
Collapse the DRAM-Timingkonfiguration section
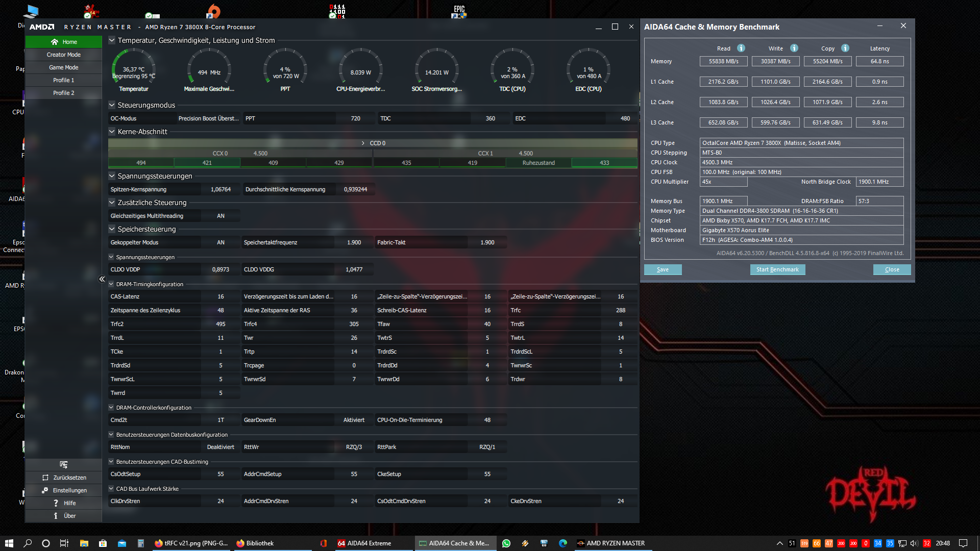point(111,284)
